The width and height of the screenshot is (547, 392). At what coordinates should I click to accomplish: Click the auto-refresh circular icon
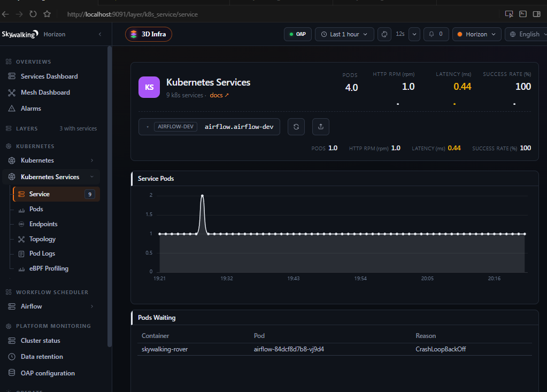point(384,34)
